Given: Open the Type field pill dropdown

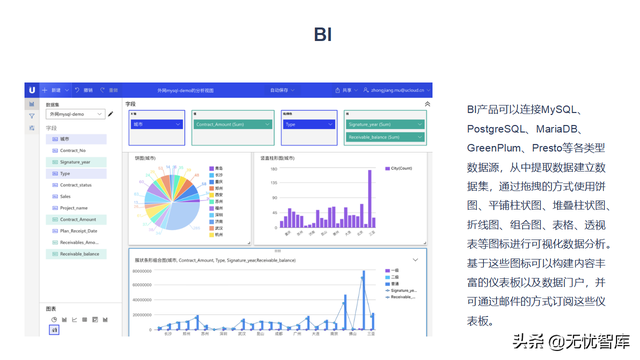Looking at the screenshot, I should (309, 124).
